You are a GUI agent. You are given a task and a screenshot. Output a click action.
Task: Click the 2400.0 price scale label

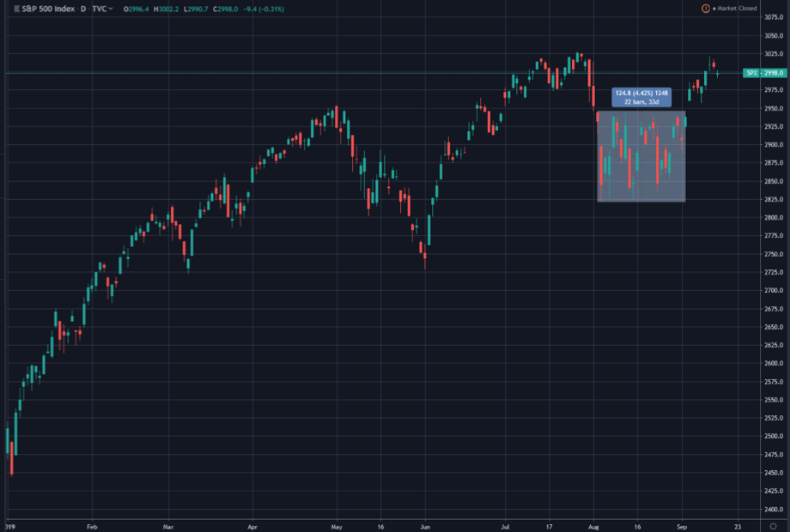(774, 509)
